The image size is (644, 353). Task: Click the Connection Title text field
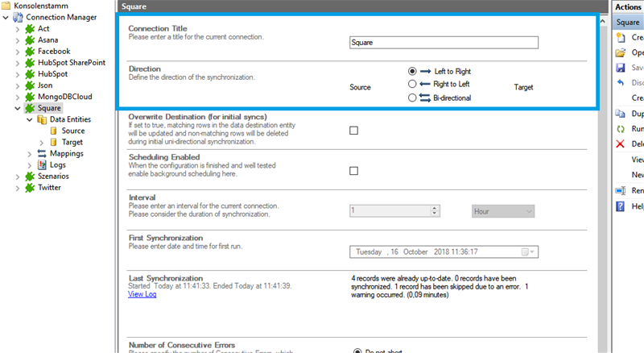(x=444, y=44)
